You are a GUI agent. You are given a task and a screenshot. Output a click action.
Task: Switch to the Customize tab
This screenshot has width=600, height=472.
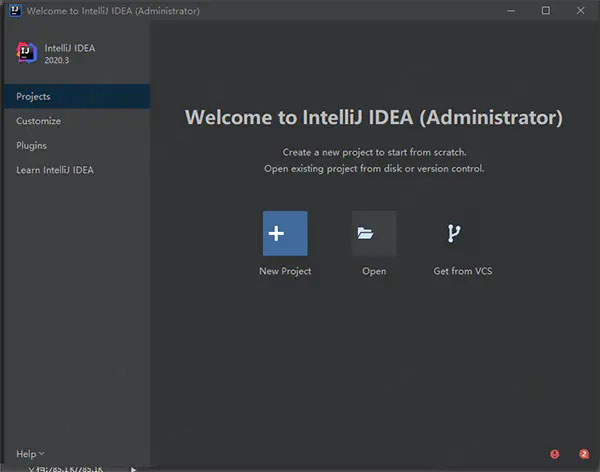click(39, 121)
